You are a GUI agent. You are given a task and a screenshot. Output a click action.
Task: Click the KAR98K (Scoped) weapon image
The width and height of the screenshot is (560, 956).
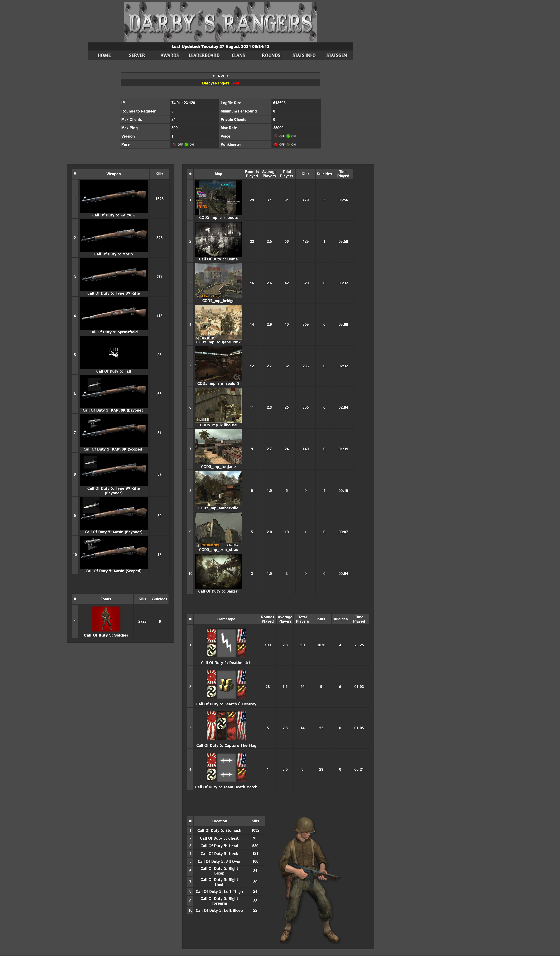click(x=114, y=431)
